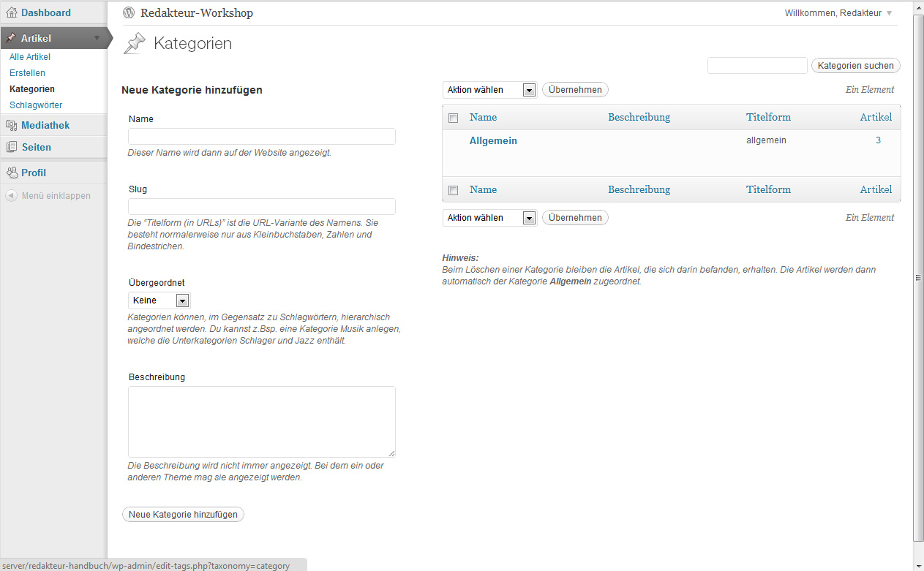Click the Kategorien suchen button
The height and width of the screenshot is (571, 924).
pos(855,66)
